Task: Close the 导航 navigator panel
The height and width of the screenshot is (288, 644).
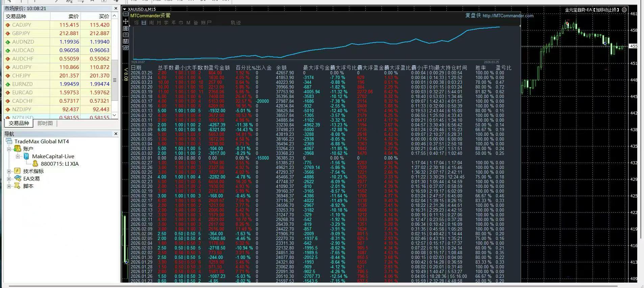Action: (x=116, y=134)
